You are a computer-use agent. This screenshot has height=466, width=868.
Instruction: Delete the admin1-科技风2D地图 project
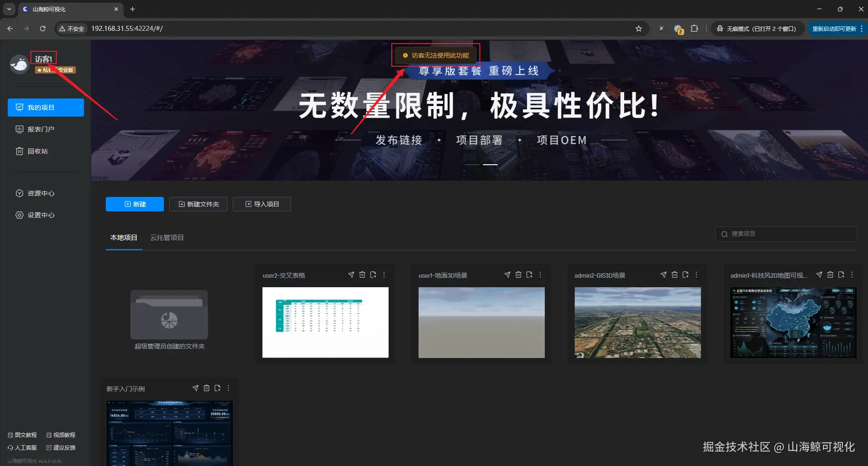[x=830, y=275]
